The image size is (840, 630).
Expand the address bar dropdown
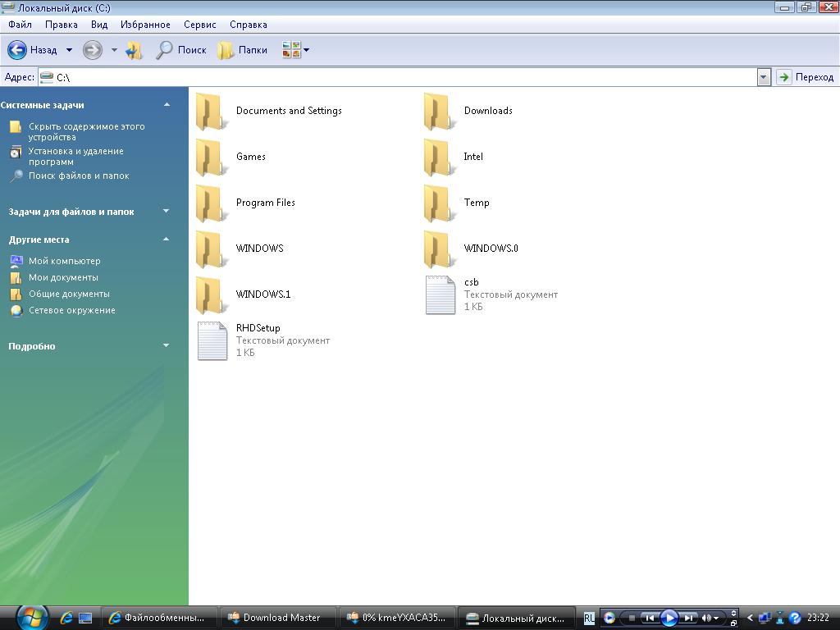tap(764, 77)
